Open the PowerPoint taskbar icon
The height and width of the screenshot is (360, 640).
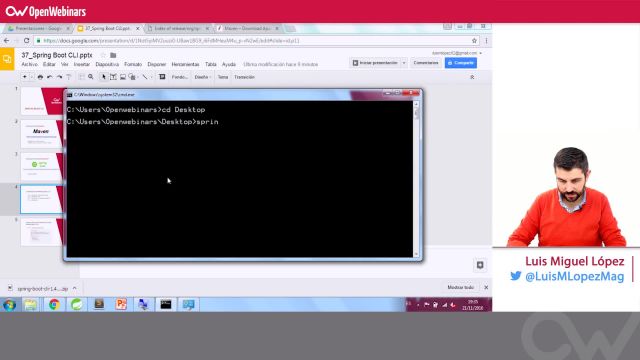(x=121, y=305)
